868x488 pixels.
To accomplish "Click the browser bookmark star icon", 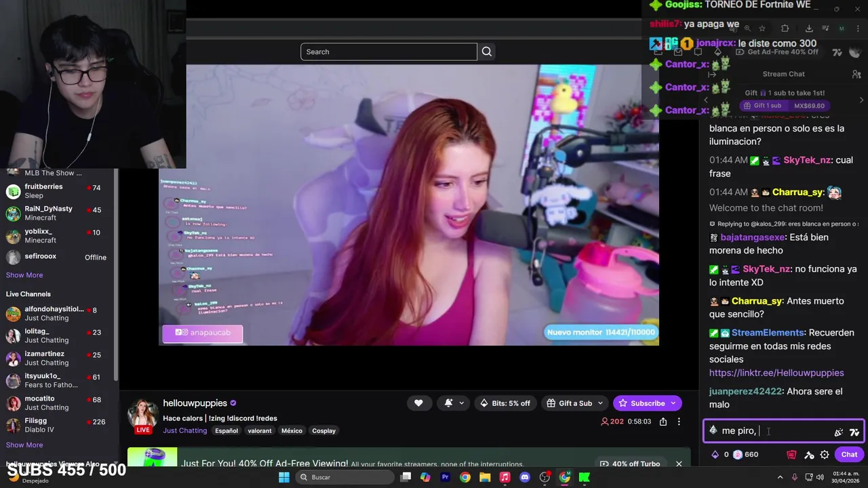I will tap(762, 28).
